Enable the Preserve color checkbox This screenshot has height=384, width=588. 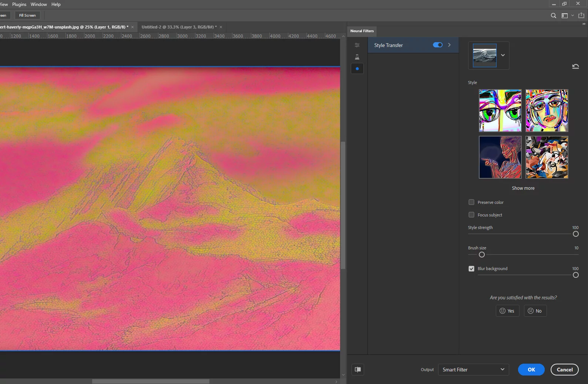[471, 202]
